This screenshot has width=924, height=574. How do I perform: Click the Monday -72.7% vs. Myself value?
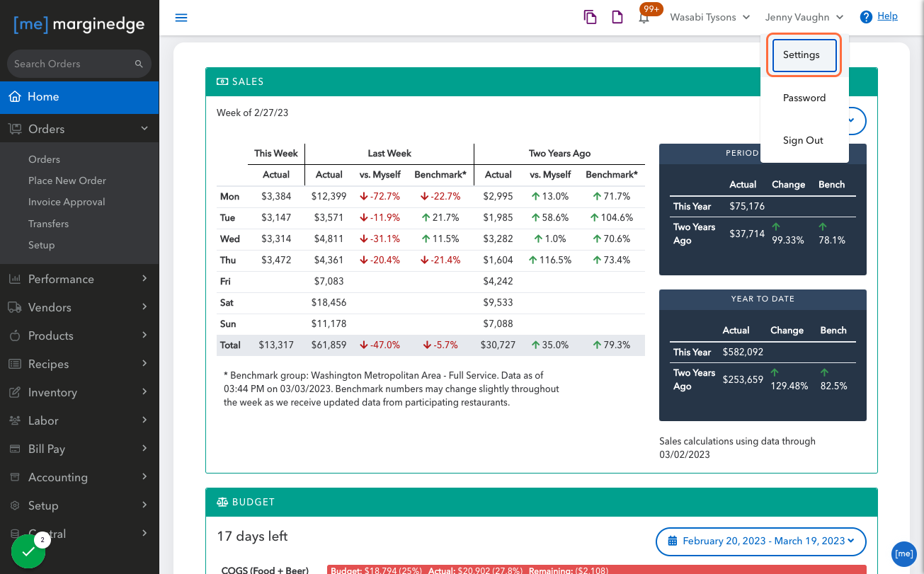(380, 197)
